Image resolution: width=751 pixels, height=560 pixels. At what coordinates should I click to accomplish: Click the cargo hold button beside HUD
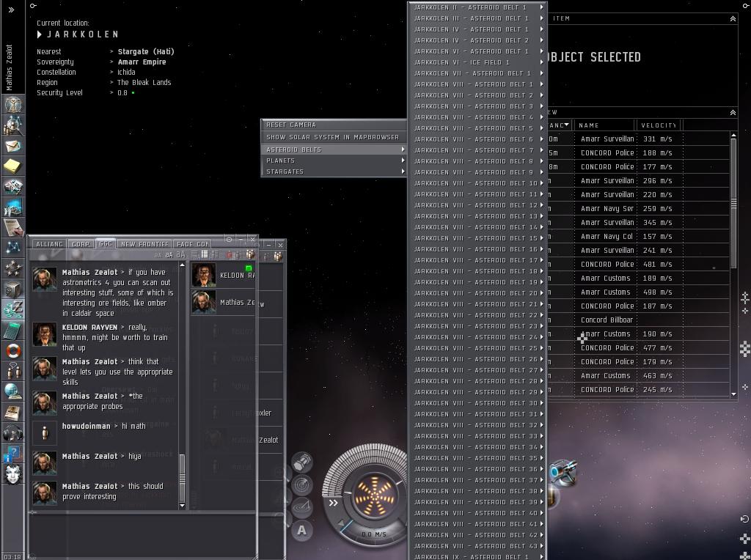tap(302, 463)
